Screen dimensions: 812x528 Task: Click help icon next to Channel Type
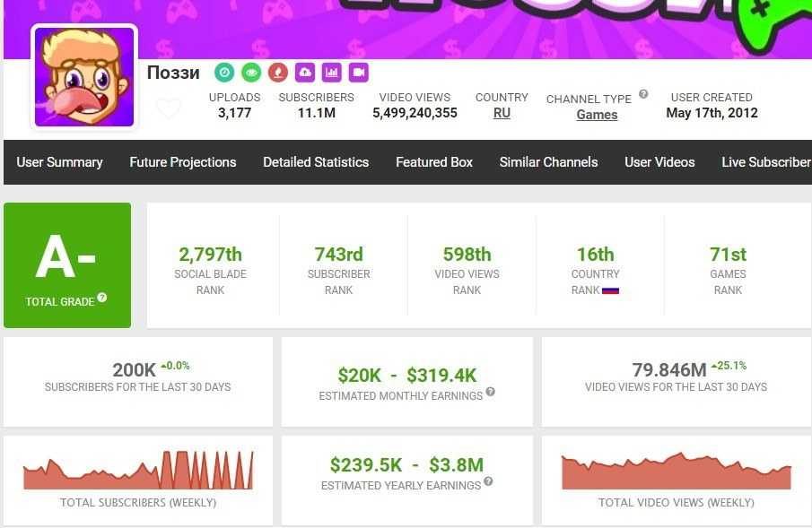click(643, 95)
